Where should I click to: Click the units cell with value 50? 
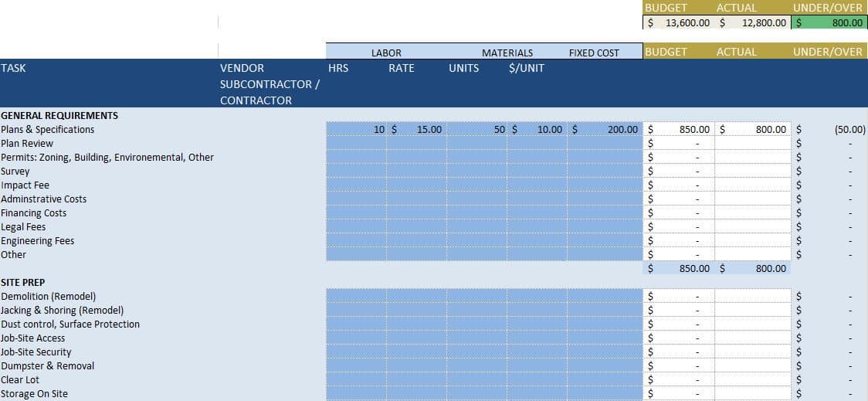tap(477, 130)
